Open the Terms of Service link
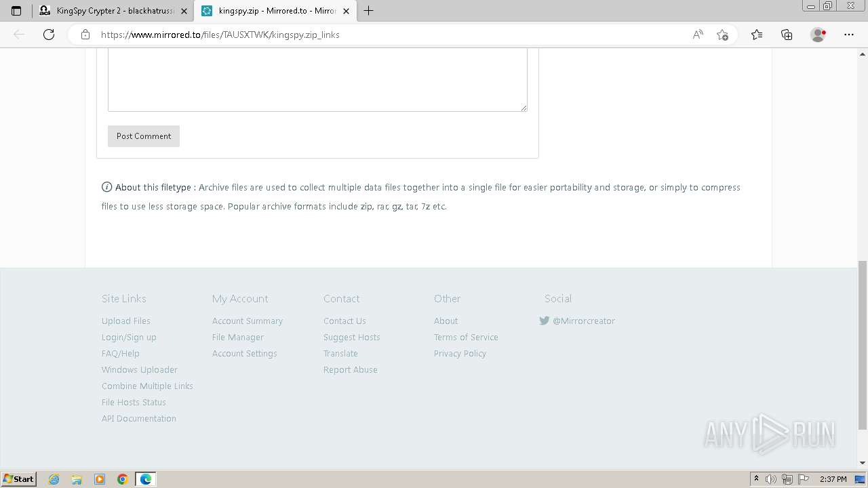This screenshot has width=868, height=488. (x=466, y=337)
